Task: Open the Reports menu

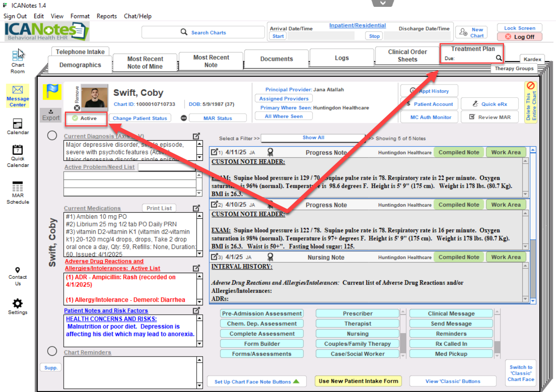Action: click(x=106, y=16)
